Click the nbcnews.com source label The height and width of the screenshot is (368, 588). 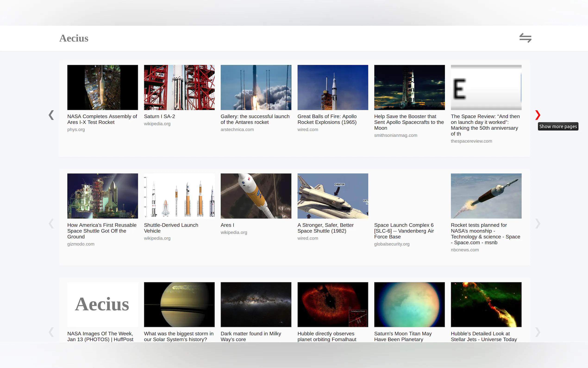coord(465,250)
